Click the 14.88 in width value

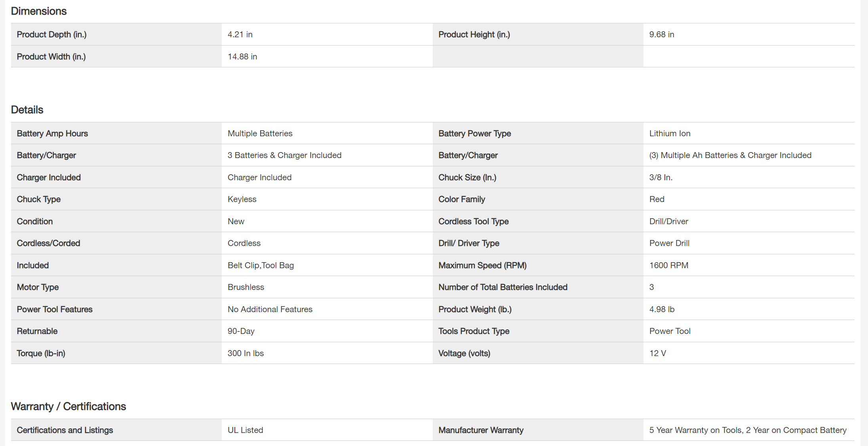[x=242, y=57]
